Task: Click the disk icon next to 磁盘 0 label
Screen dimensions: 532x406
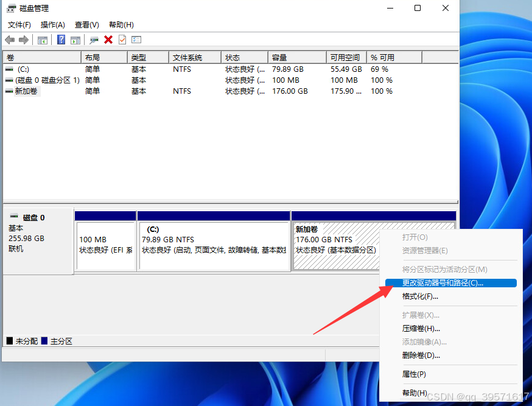Action: [14, 215]
